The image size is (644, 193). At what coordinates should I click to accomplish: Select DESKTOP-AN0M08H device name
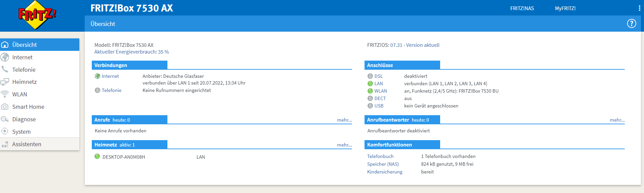click(124, 157)
